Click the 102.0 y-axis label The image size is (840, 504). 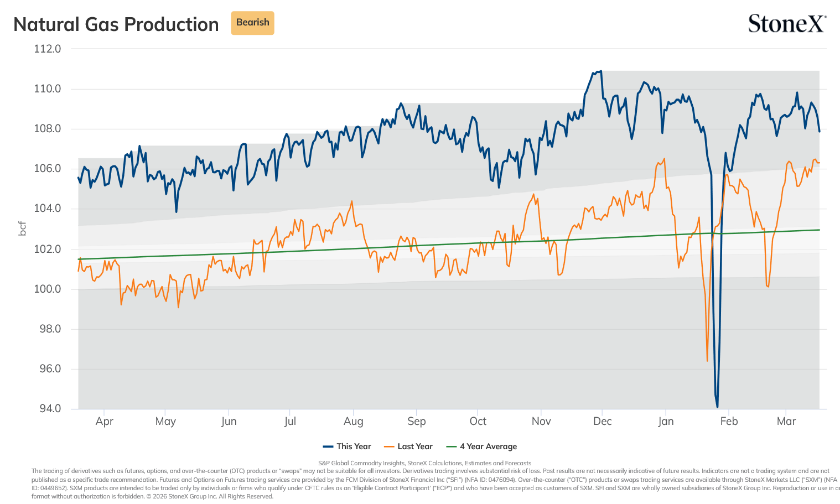[48, 249]
